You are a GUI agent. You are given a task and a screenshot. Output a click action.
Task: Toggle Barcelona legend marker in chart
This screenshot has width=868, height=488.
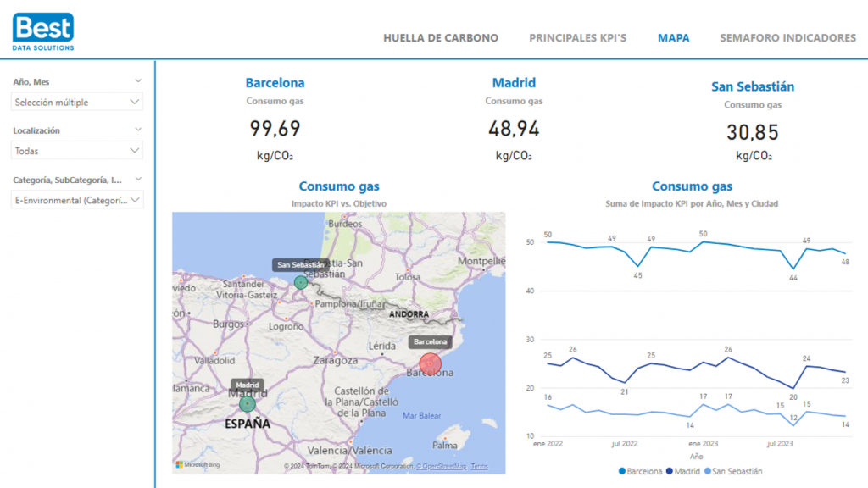(x=623, y=471)
